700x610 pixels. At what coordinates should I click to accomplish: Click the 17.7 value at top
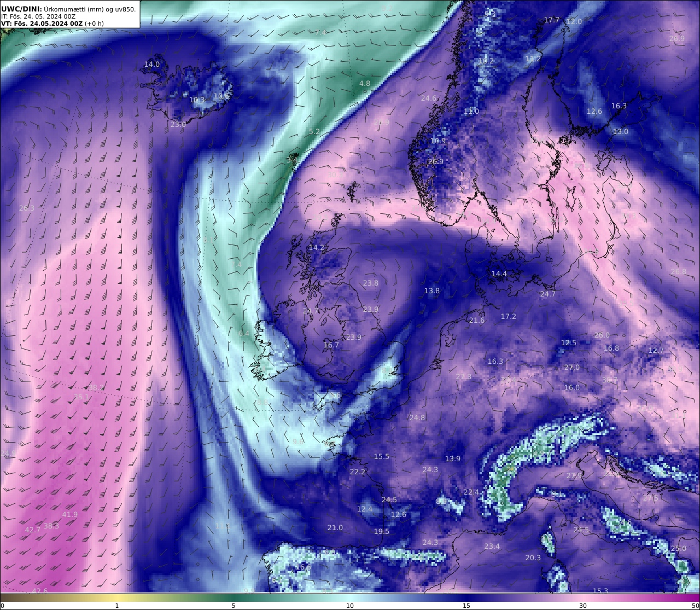pyautogui.click(x=552, y=20)
